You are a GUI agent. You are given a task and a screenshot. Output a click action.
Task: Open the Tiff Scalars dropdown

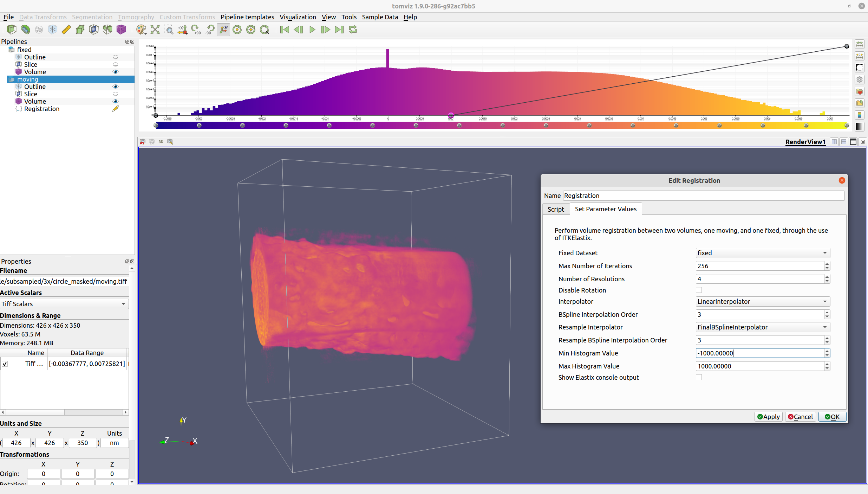click(64, 304)
